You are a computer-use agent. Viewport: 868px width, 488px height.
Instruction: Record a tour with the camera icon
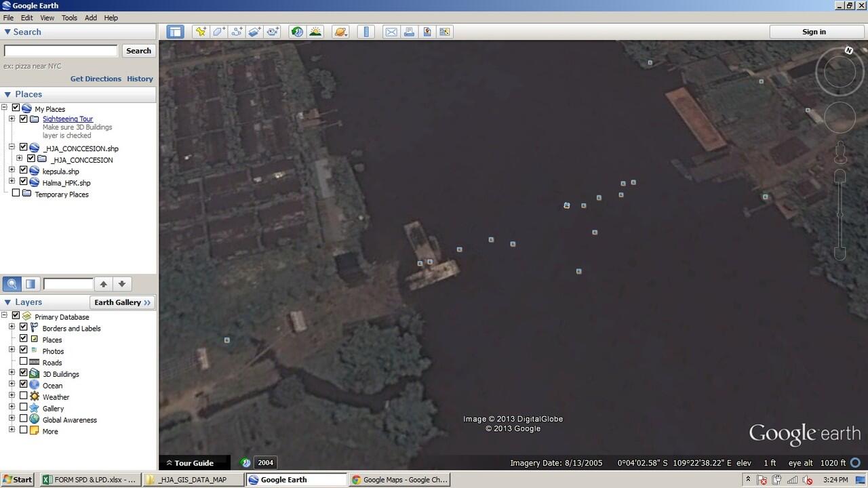coord(273,32)
